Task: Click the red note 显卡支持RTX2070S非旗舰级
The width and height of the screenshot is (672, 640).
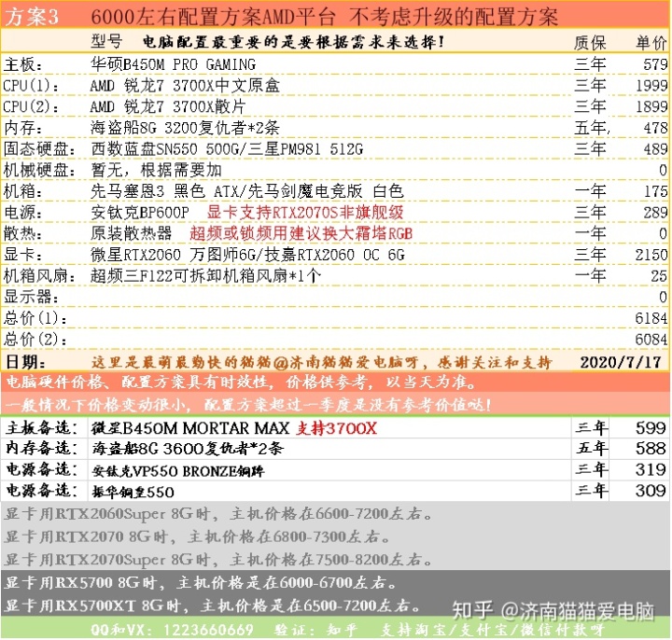Action: 305,212
